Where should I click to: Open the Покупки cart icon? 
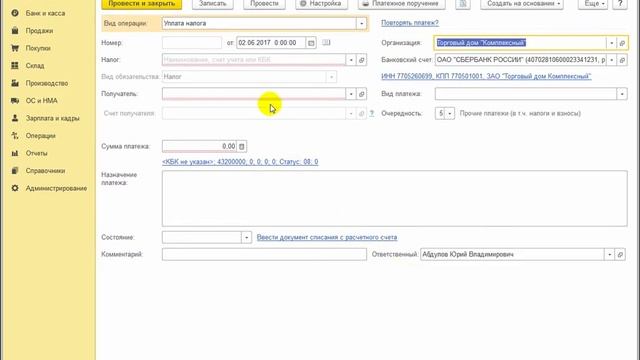click(15, 48)
